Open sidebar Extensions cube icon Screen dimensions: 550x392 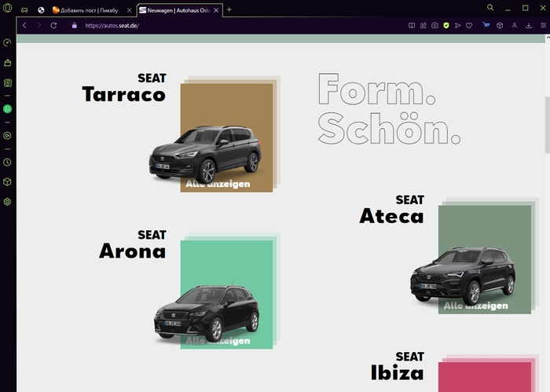tap(7, 182)
